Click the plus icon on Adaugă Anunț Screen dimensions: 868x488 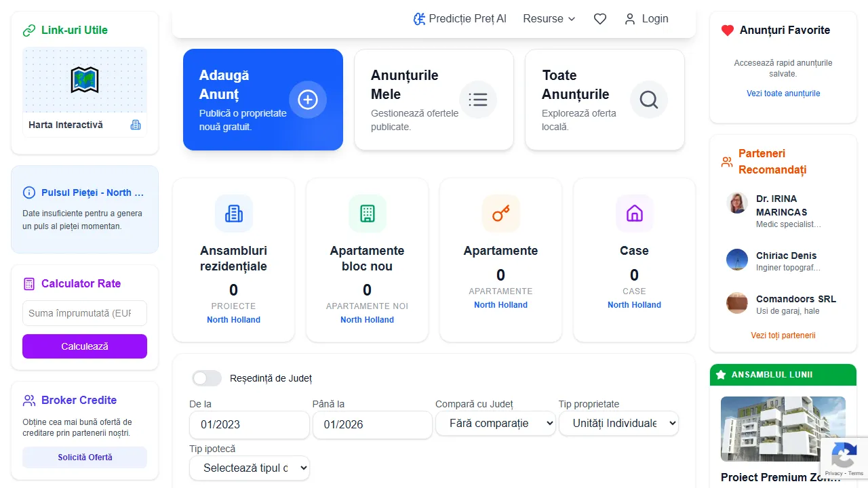tap(308, 99)
